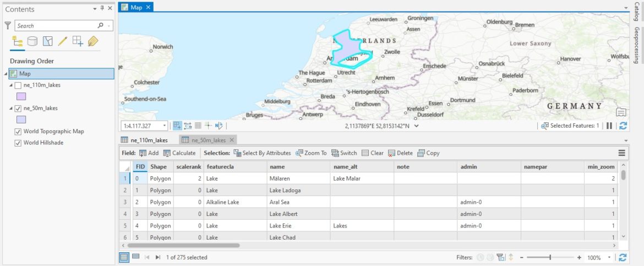Show only selected records in table
The width and height of the screenshot is (644, 266).
[135, 257]
